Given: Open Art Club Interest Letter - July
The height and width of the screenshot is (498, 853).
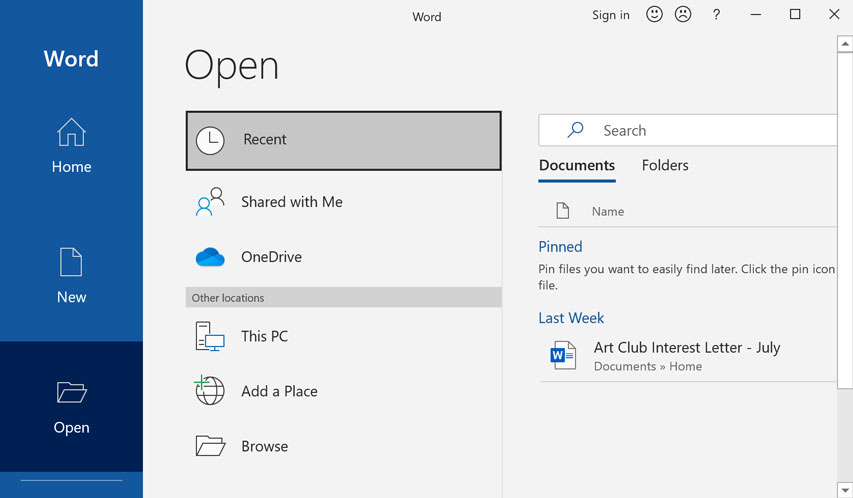Looking at the screenshot, I should (686, 348).
